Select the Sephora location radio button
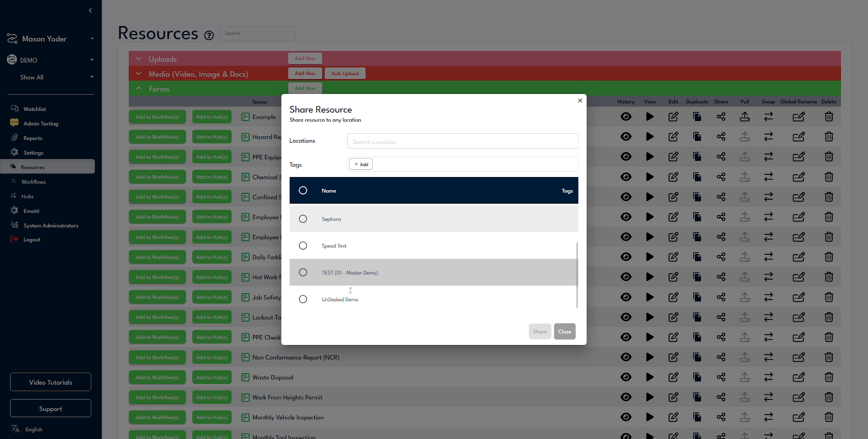This screenshot has width=868, height=439. click(303, 219)
